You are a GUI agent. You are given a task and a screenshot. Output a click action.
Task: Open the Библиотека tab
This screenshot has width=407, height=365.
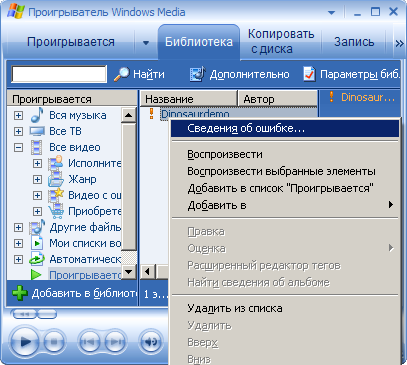199,42
